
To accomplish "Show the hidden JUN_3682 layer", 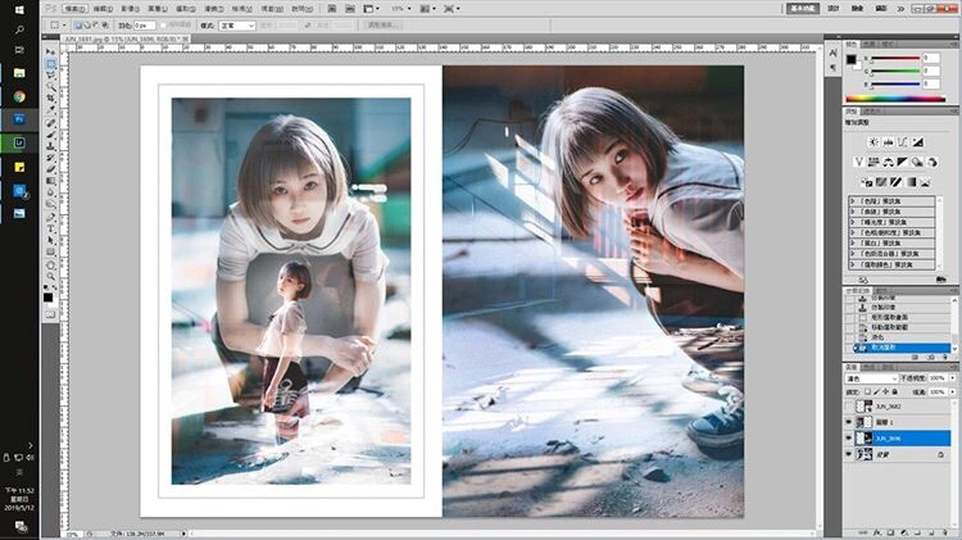I will point(850,407).
